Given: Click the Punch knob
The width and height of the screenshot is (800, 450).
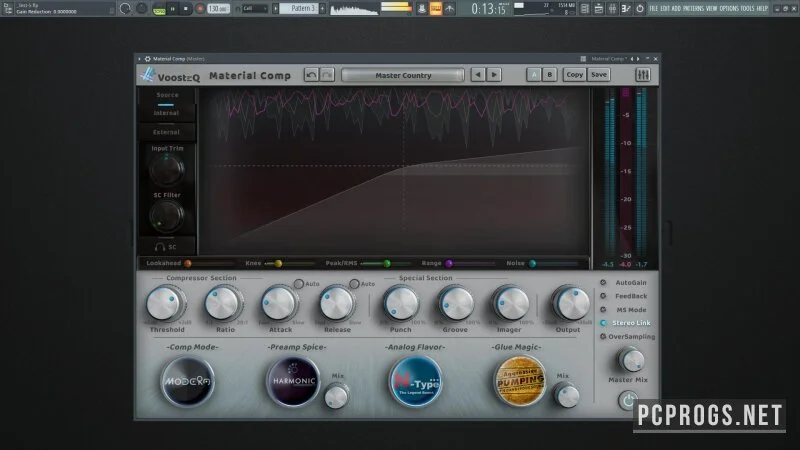Looking at the screenshot, I should pyautogui.click(x=401, y=304).
